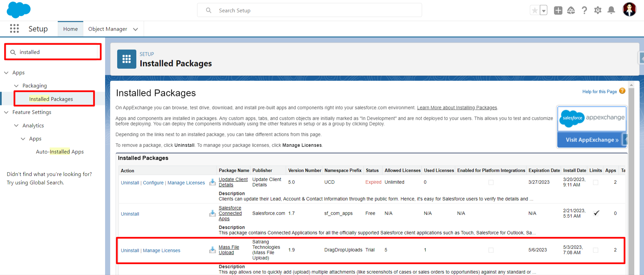Click the orange help icon beside Help for this Page
The height and width of the screenshot is (275, 644).
click(622, 91)
